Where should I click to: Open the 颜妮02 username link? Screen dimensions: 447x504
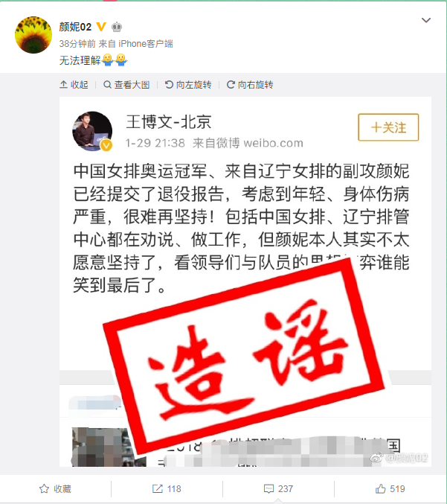(x=75, y=27)
